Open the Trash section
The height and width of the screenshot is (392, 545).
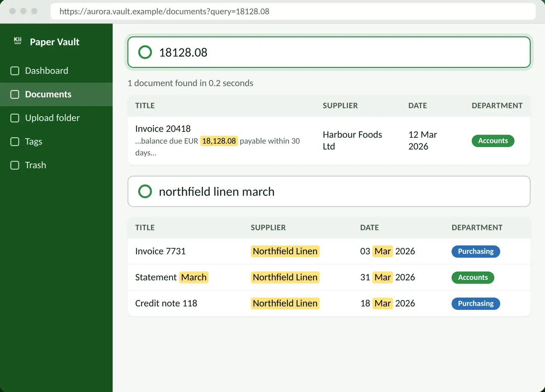coord(56,165)
